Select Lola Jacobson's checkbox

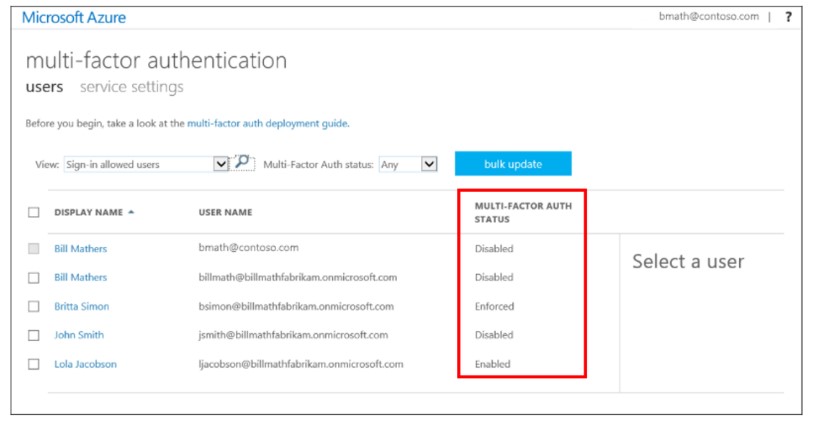click(34, 364)
